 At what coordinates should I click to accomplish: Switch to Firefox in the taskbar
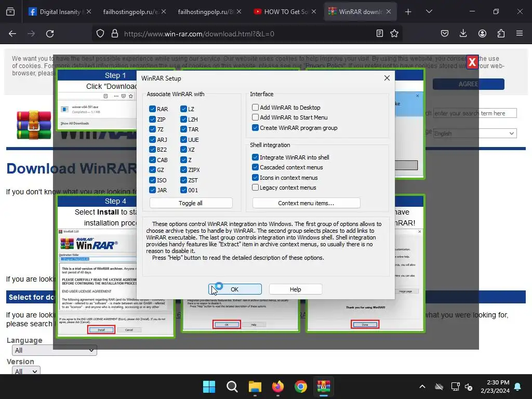[278, 387]
